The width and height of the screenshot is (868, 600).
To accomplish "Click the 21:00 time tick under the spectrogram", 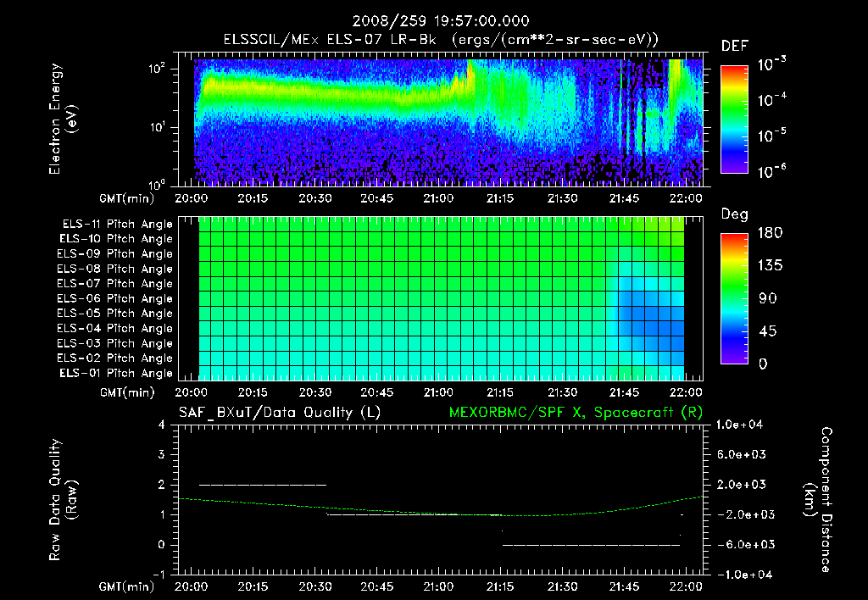I will [438, 198].
